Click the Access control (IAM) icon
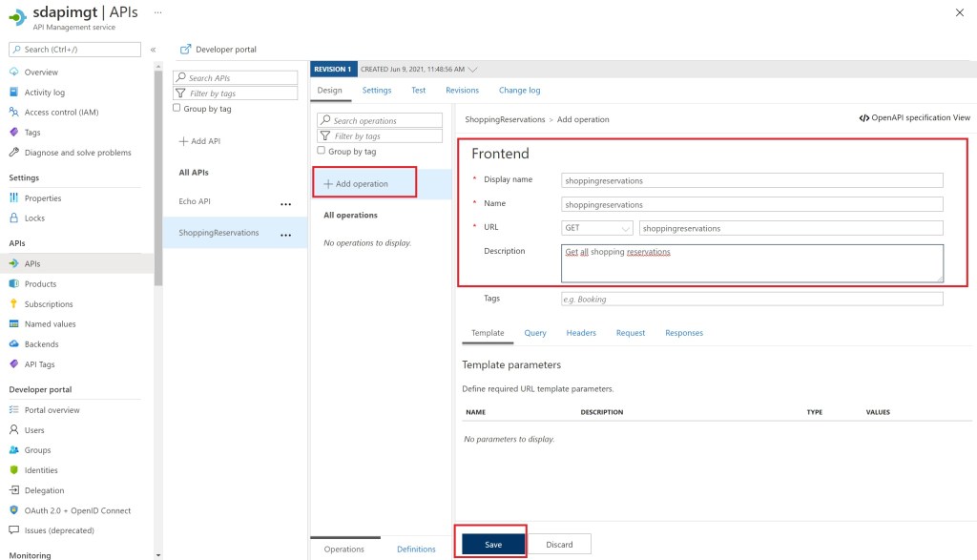 pyautogui.click(x=14, y=113)
